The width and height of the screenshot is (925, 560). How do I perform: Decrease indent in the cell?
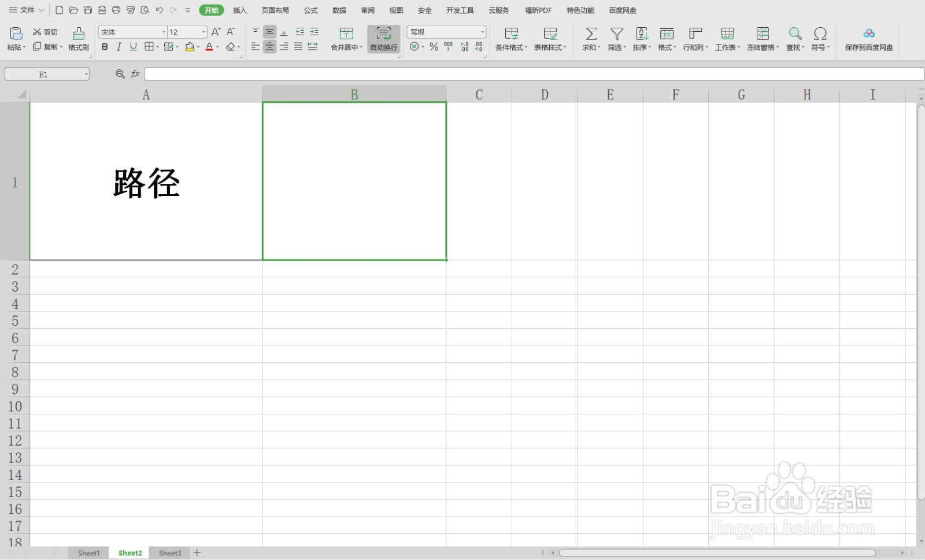pyautogui.click(x=299, y=31)
